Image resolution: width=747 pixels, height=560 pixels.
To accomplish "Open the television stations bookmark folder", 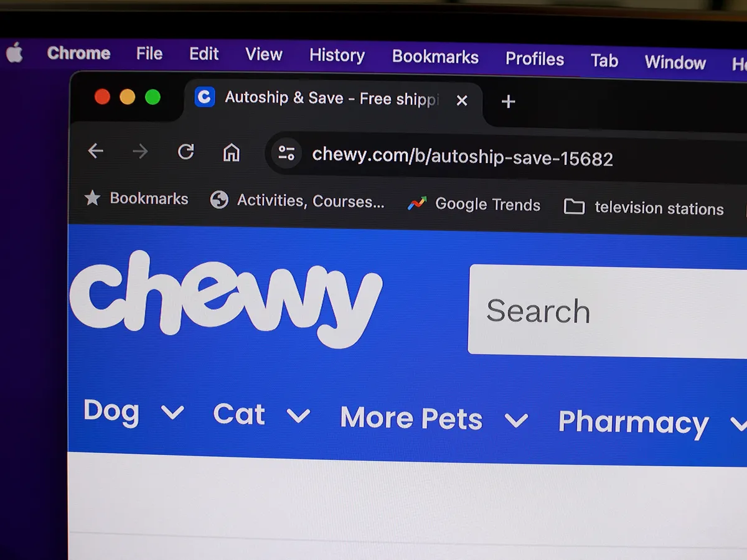I will 644,208.
